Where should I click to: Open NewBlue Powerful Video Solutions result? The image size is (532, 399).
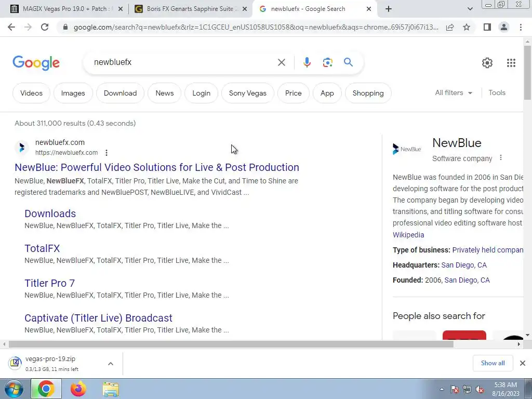(157, 167)
